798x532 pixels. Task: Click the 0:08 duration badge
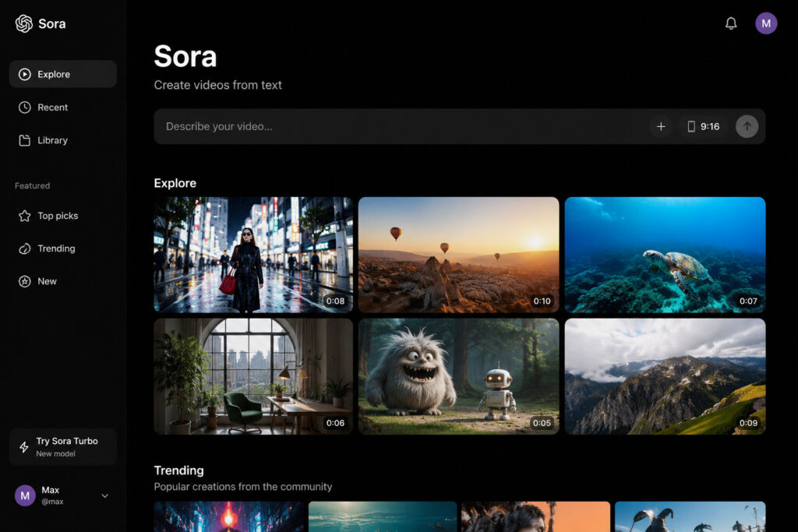[x=335, y=301]
